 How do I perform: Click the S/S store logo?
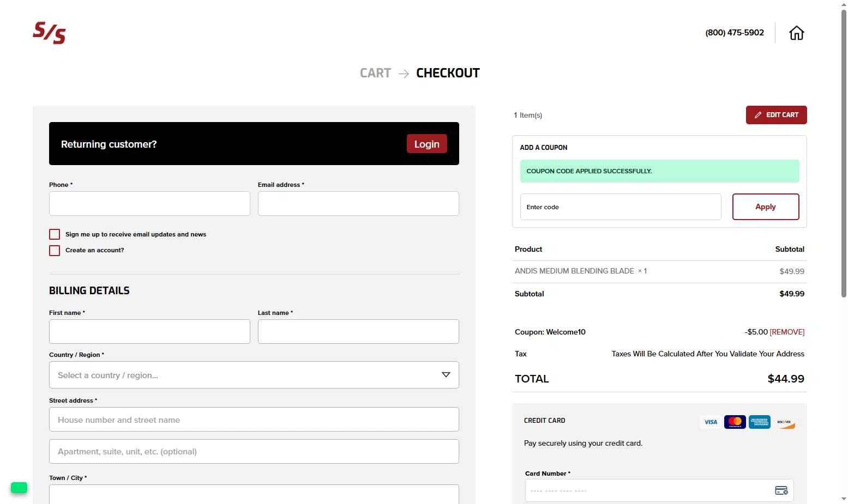(x=49, y=33)
